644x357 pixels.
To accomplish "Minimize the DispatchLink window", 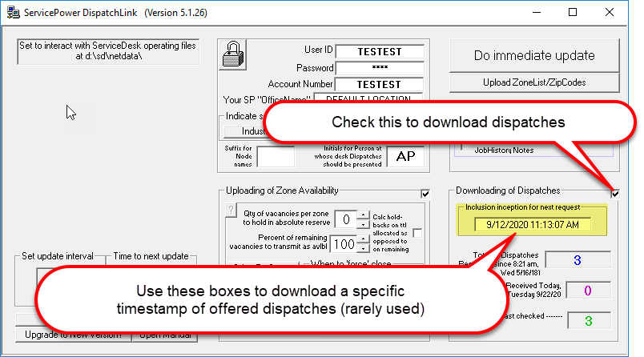I will click(x=537, y=12).
